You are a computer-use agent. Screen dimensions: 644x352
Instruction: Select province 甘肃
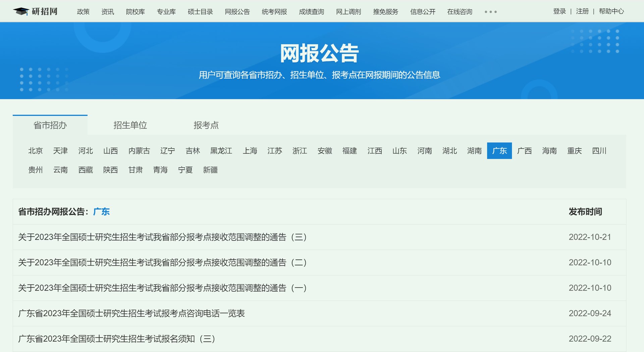(x=136, y=170)
